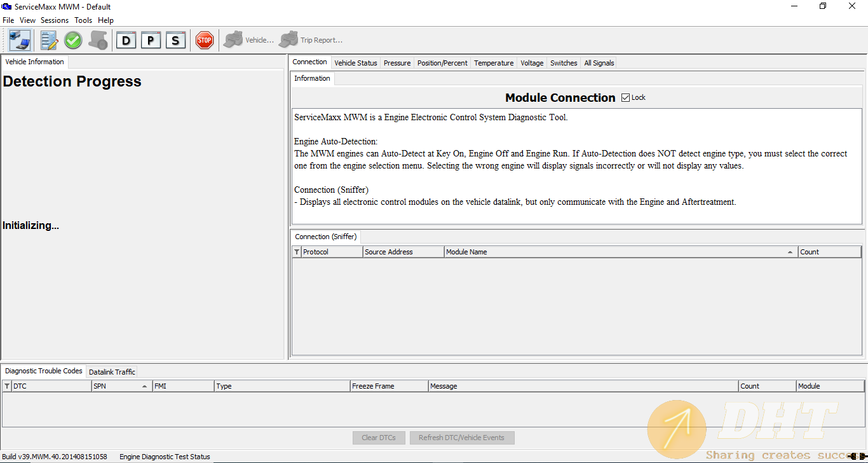Viewport: 868px width, 463px height.
Task: Open the P session window icon
Action: (151, 40)
